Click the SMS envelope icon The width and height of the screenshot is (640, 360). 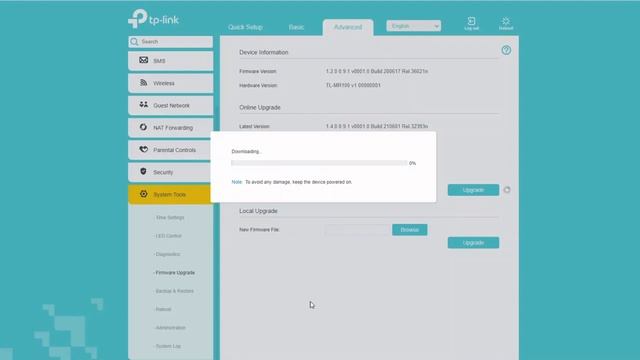point(143,60)
